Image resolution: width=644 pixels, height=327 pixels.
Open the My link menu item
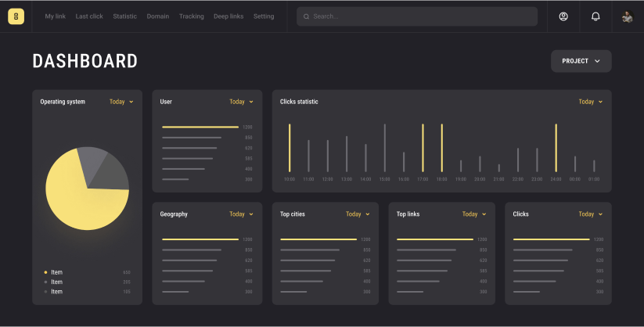(x=56, y=16)
